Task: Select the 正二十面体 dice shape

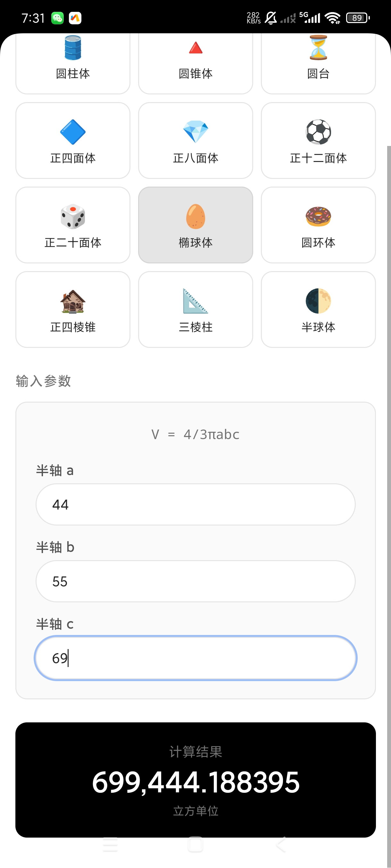Action: click(x=73, y=225)
